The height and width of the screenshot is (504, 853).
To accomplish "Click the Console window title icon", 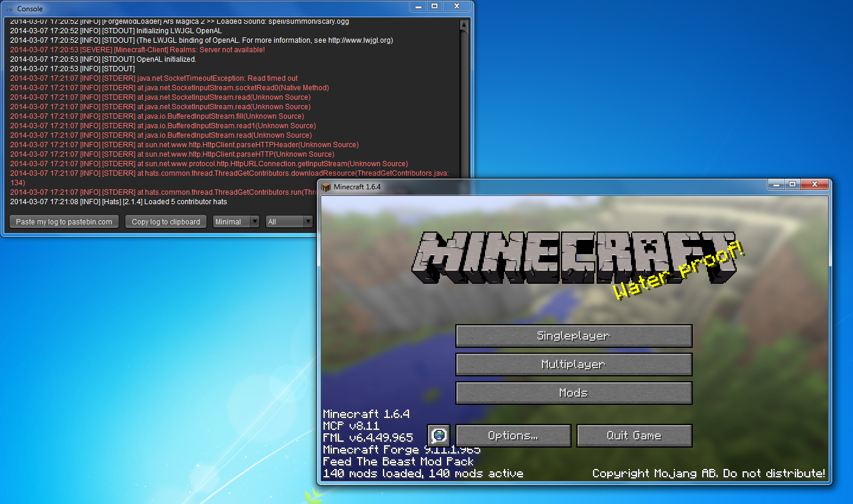I will click(x=9, y=9).
